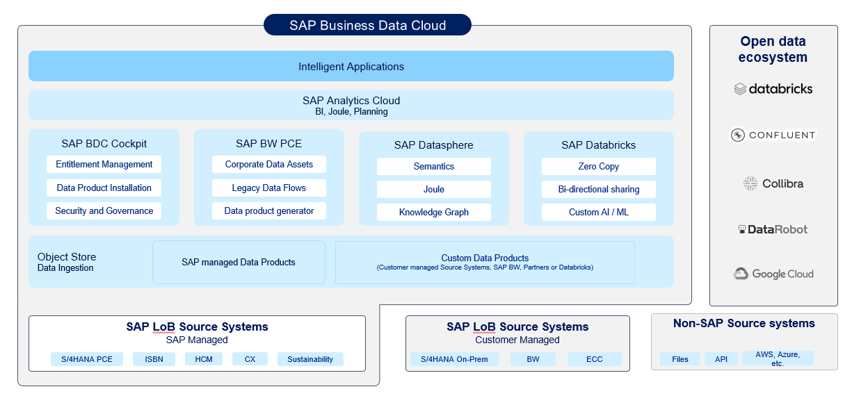Select the SAP Business Data Cloud title banner
Viewport: 868px width, 405px height.
pos(367,24)
